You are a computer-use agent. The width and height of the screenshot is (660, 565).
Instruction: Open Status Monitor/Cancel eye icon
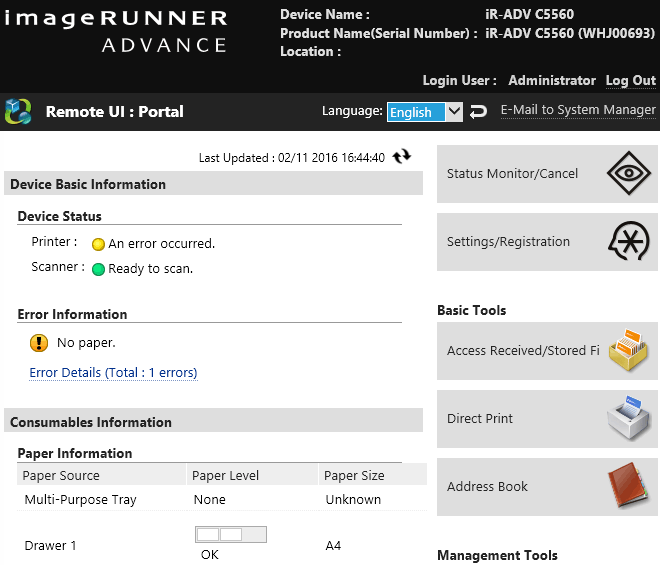coord(629,173)
